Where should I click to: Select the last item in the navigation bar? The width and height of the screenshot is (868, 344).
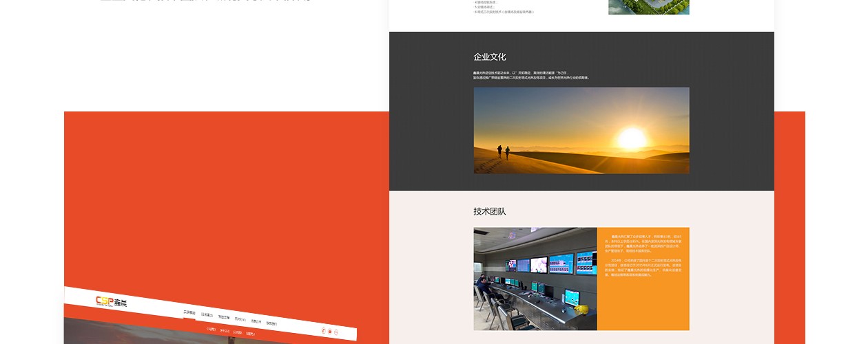[271, 323]
